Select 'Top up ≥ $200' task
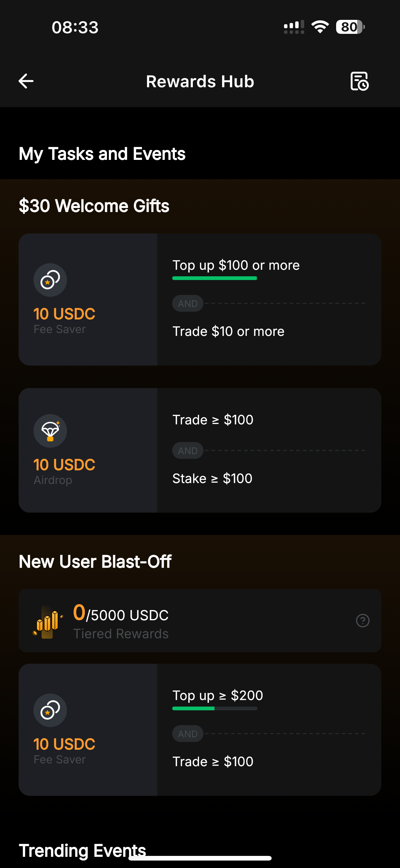Screen dimensions: 400x868 pyautogui.click(x=217, y=695)
